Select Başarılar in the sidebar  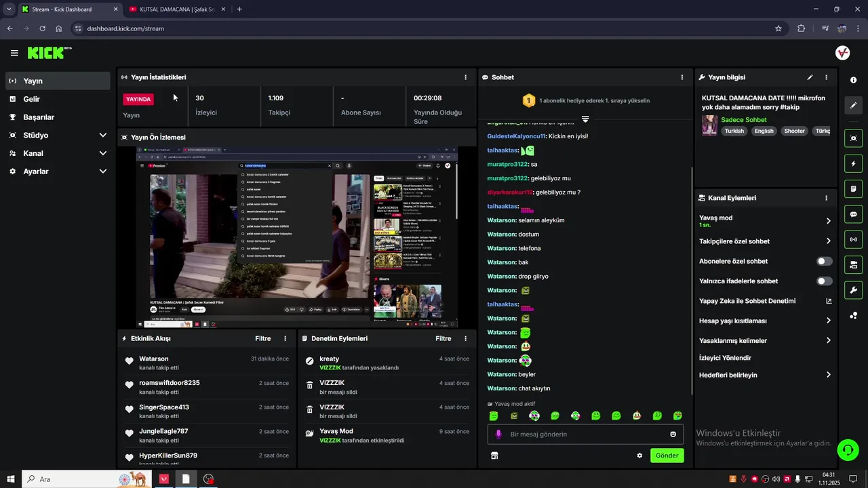tap(58, 117)
